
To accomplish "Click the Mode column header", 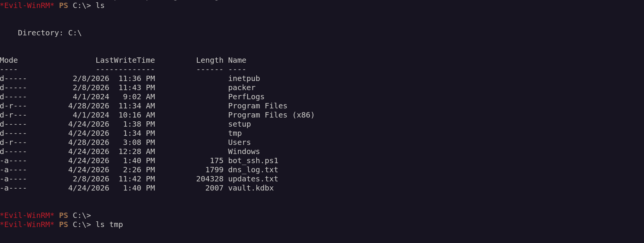I will [x=9, y=60].
